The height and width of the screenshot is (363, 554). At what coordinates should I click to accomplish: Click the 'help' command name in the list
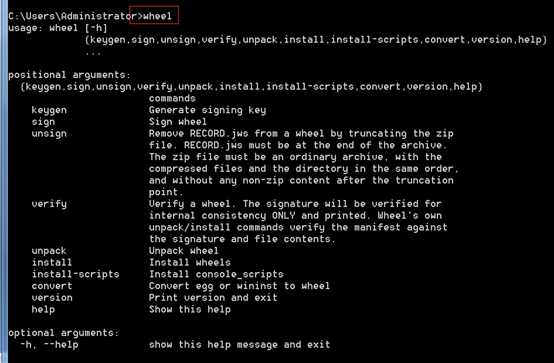43,310
